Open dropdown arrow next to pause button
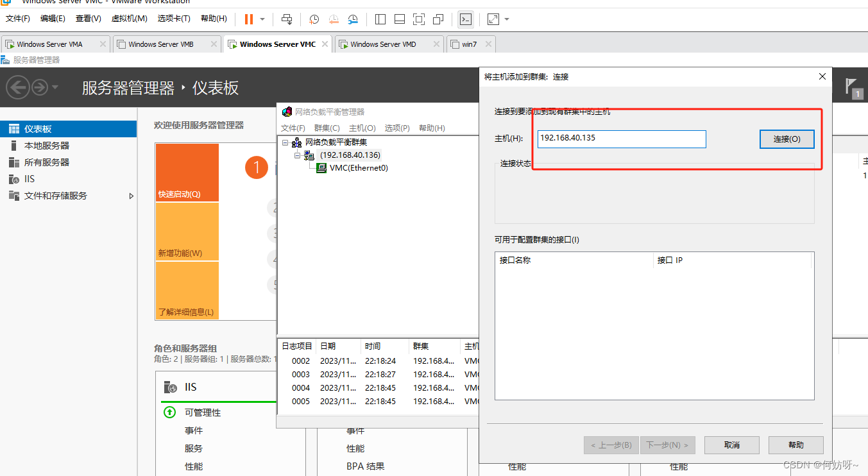Screen dimensions: 868x476 click(262, 19)
